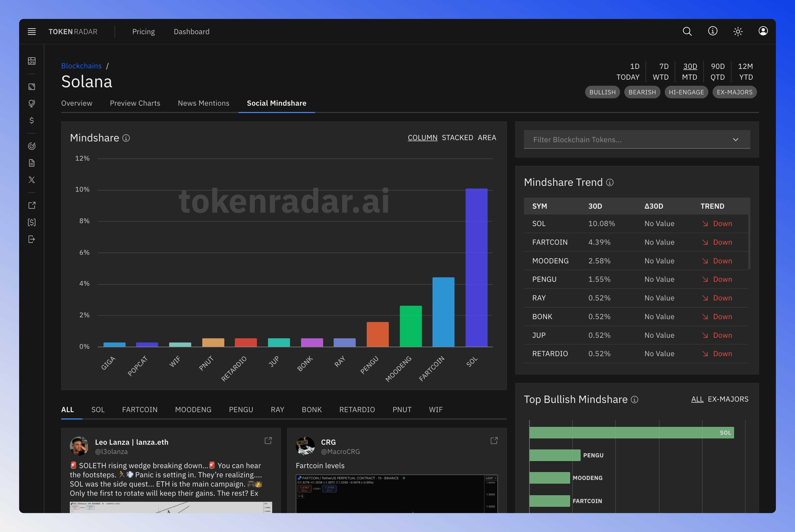
Task: Open the Pricing link
Action: coord(143,32)
